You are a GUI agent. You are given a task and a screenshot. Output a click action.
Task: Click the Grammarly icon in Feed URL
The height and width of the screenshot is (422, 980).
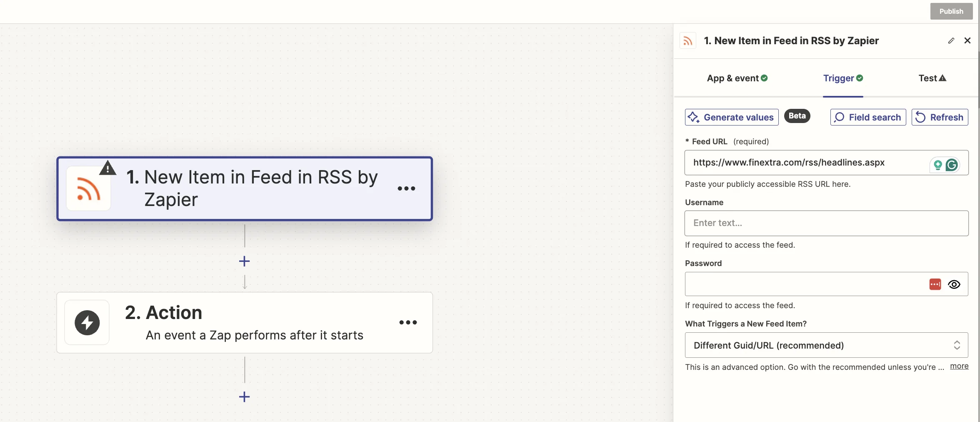[952, 165]
